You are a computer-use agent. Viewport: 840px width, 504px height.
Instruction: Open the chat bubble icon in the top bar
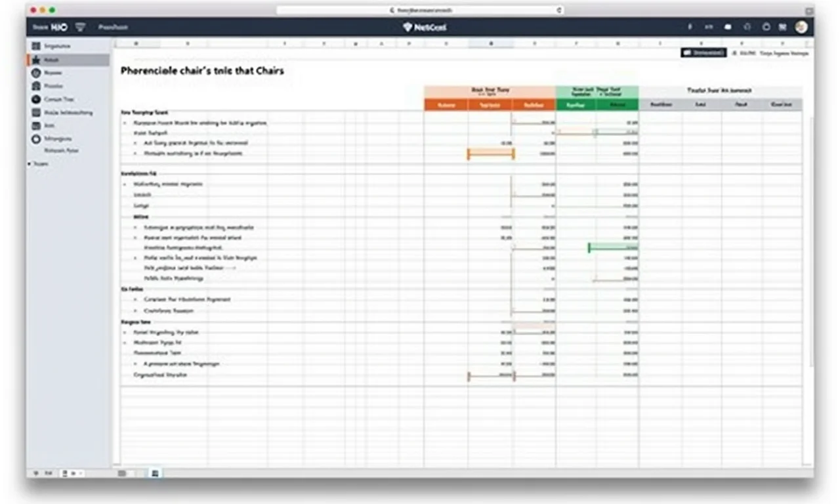point(727,27)
